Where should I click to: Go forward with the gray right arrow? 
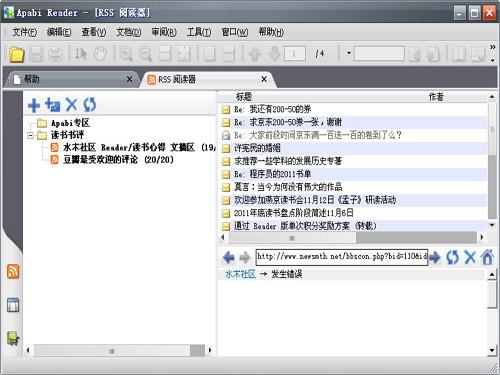click(x=245, y=257)
